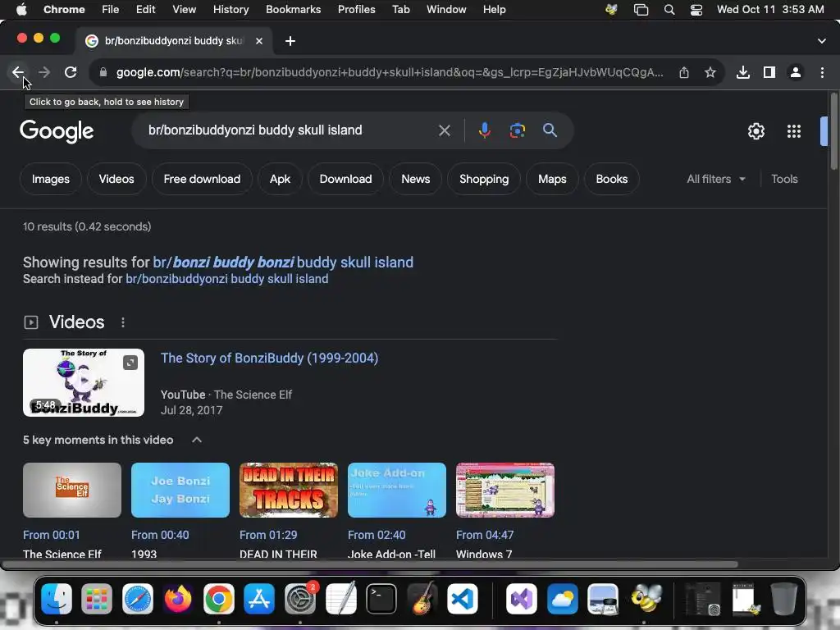The width and height of the screenshot is (840, 630).
Task: Filter results by Maps
Action: click(x=552, y=179)
